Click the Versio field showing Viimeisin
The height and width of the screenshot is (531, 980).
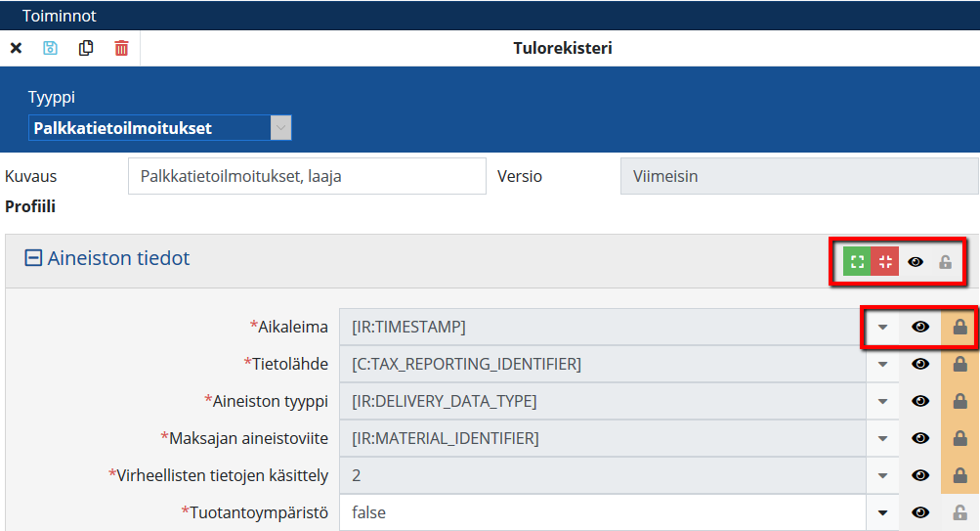pyautogui.click(x=798, y=177)
